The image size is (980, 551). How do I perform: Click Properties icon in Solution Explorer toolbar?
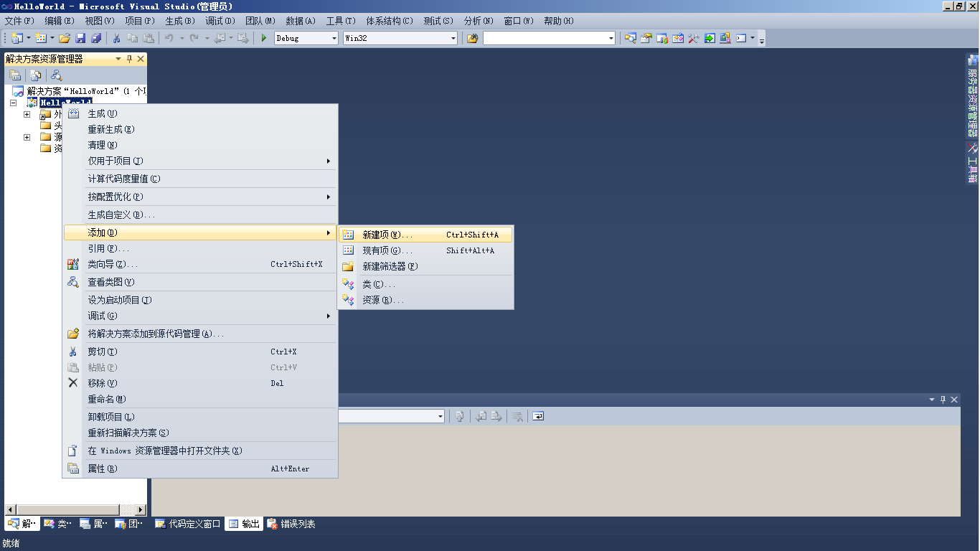[x=15, y=75]
